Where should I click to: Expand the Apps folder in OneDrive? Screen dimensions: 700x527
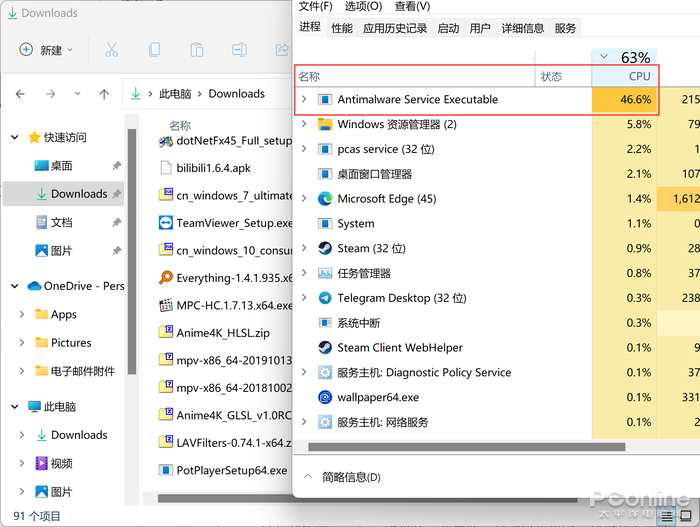click(x=22, y=314)
